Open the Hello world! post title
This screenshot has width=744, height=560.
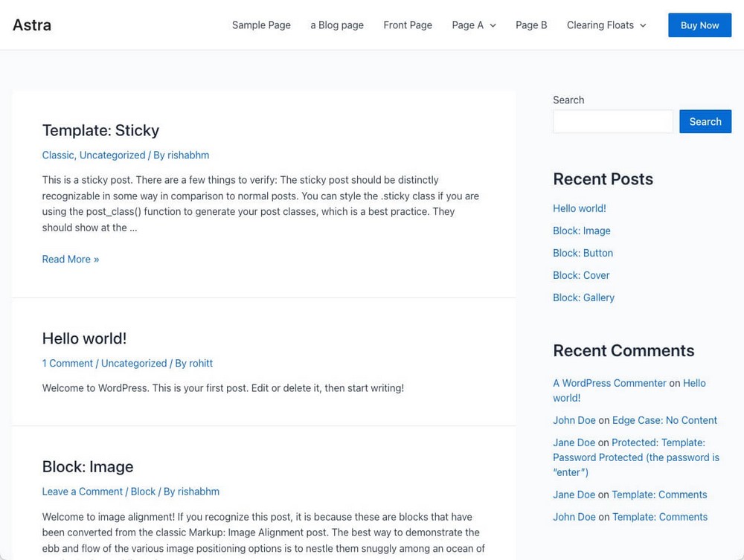click(85, 338)
